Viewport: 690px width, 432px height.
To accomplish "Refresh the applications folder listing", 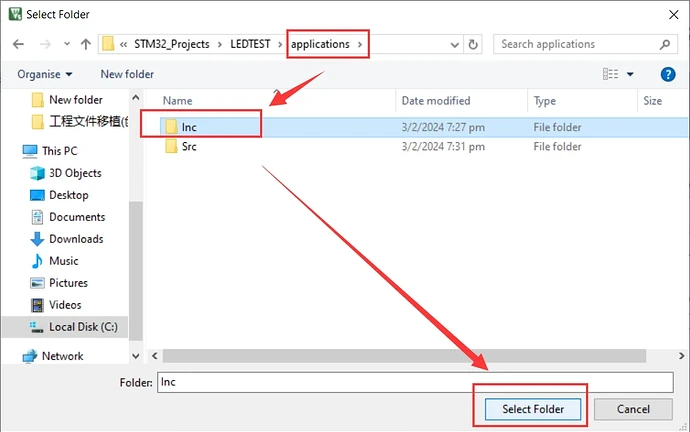I will (x=473, y=44).
